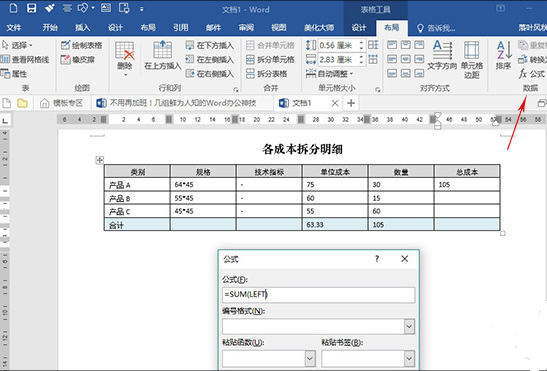
Task: Click the 公式(F) input containing =SUM(LEFT)
Action: (x=319, y=295)
